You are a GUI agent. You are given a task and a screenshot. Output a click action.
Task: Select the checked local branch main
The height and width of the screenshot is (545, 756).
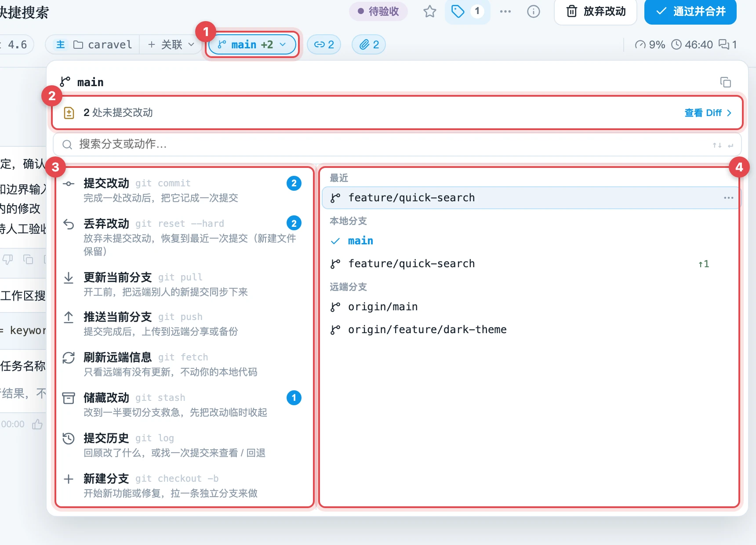tap(531, 241)
